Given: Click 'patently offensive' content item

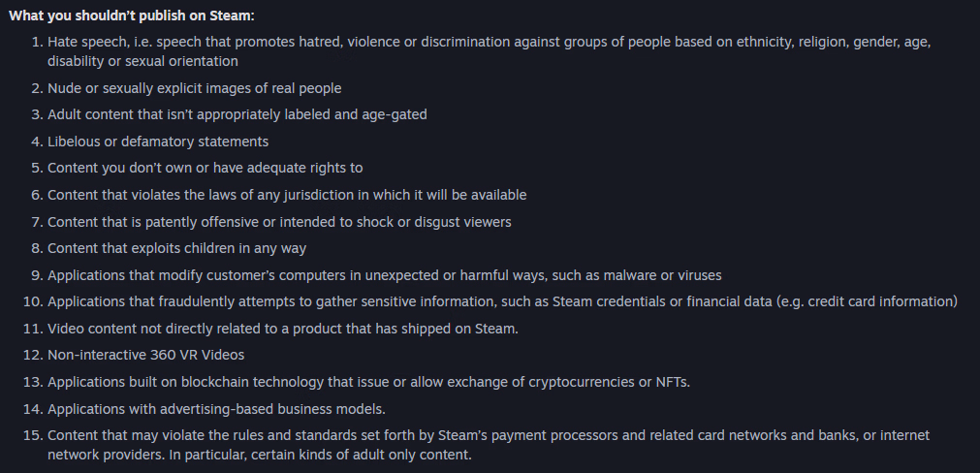Looking at the screenshot, I should [x=279, y=222].
